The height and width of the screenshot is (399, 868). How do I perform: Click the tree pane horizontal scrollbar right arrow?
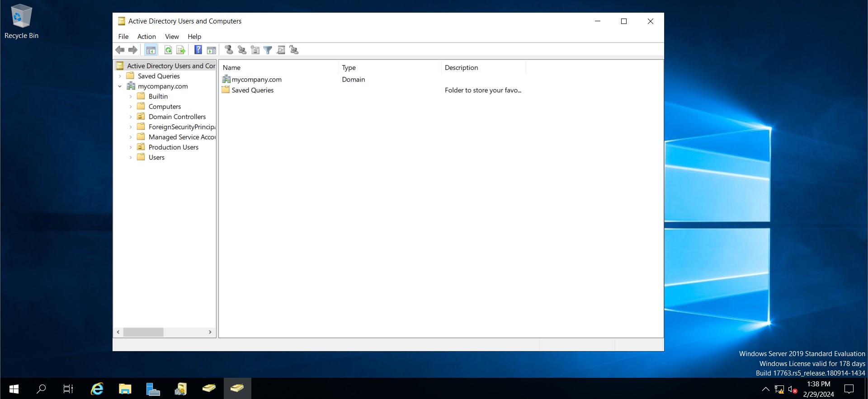point(210,332)
